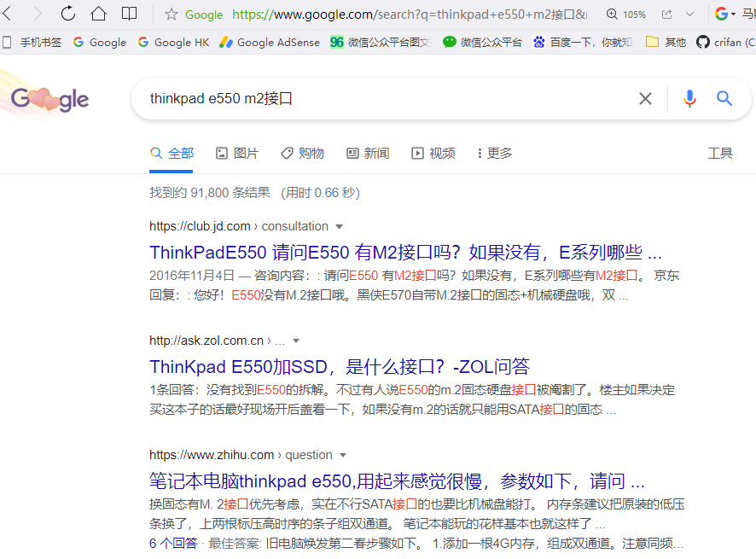Click the result count text 找到约 91,800 条结果

click(210, 193)
